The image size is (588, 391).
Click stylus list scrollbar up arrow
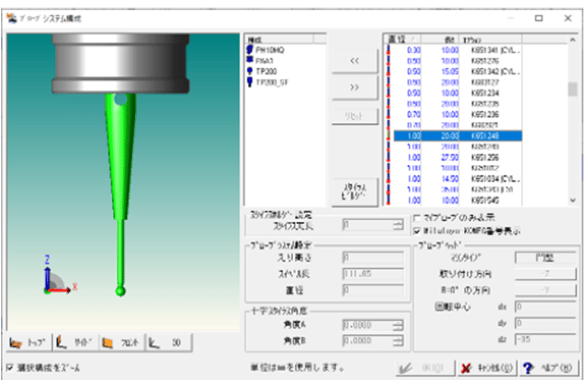point(572,40)
